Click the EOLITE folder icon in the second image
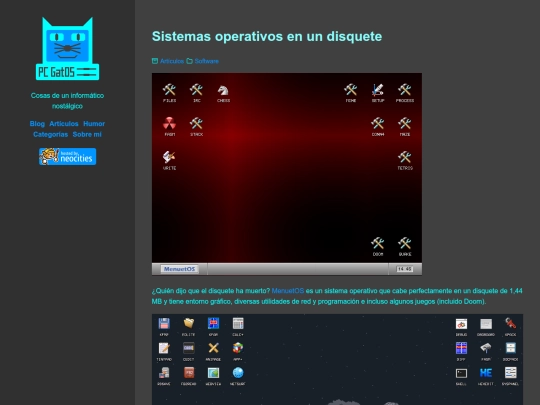 188,326
